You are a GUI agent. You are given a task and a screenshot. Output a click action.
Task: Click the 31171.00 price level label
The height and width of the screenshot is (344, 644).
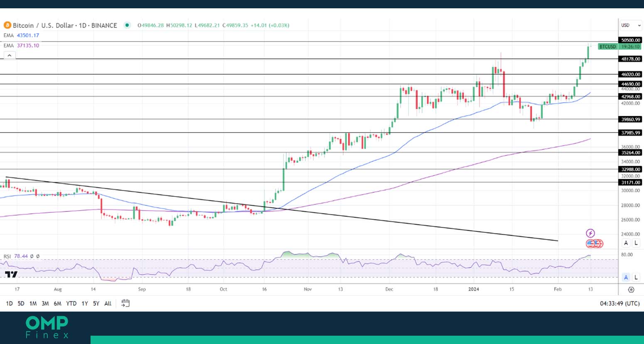[x=630, y=182]
